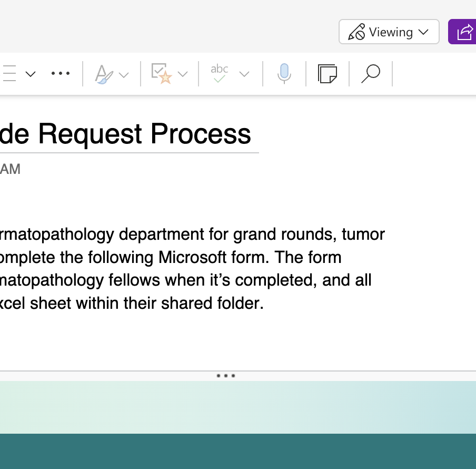The height and width of the screenshot is (469, 476).
Task: Click the three-dot divider handle below note
Action: coord(226,376)
